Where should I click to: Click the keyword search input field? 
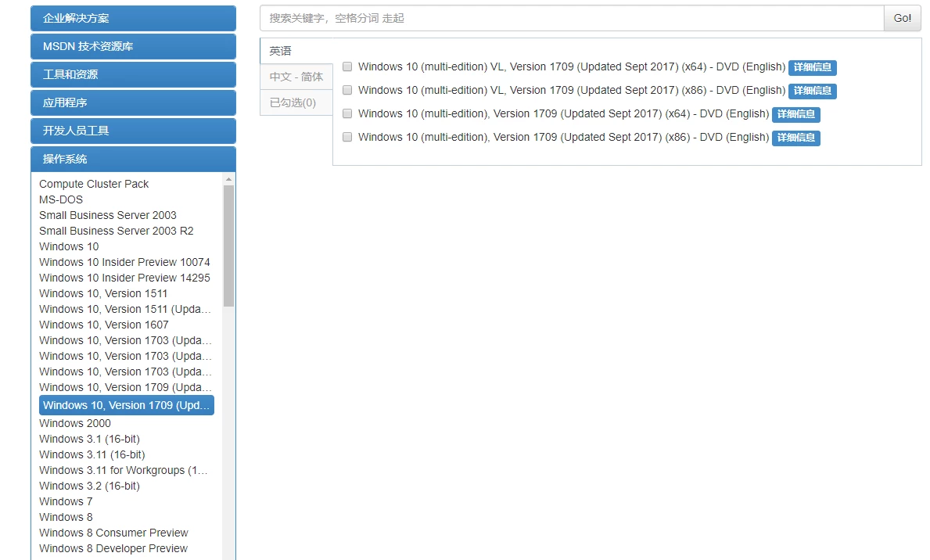click(x=571, y=18)
